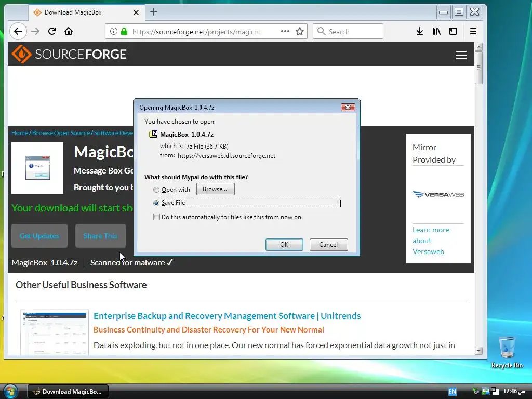
Task: Click the versaweb.dl.sourceforge.net source text
Action: (227, 156)
